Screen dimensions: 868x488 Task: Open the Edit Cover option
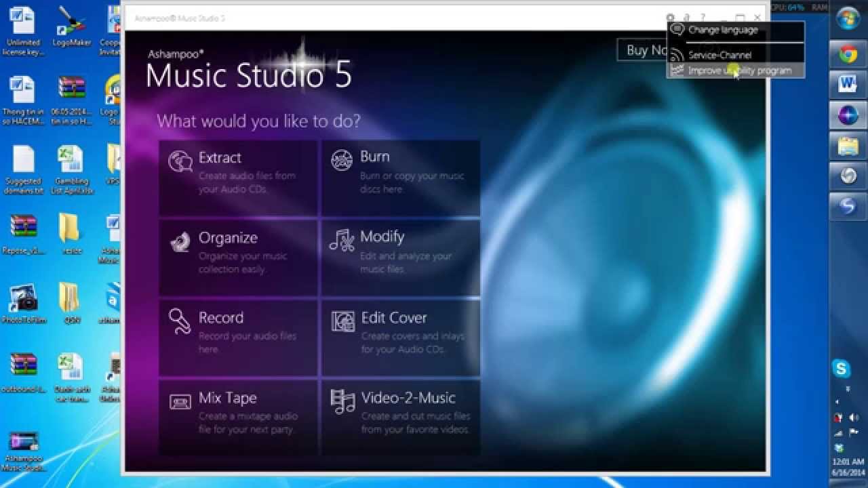pos(401,338)
